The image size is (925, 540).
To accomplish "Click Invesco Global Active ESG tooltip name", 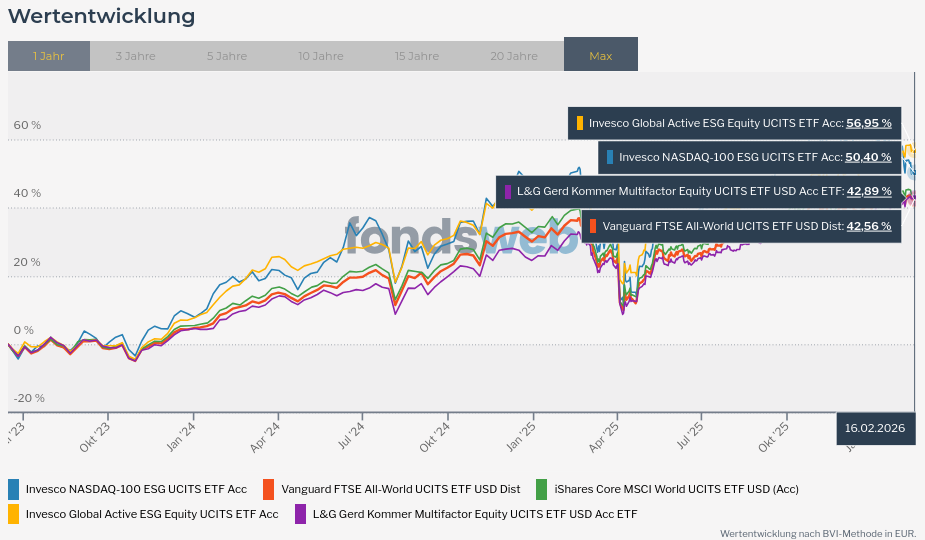I will (716, 123).
